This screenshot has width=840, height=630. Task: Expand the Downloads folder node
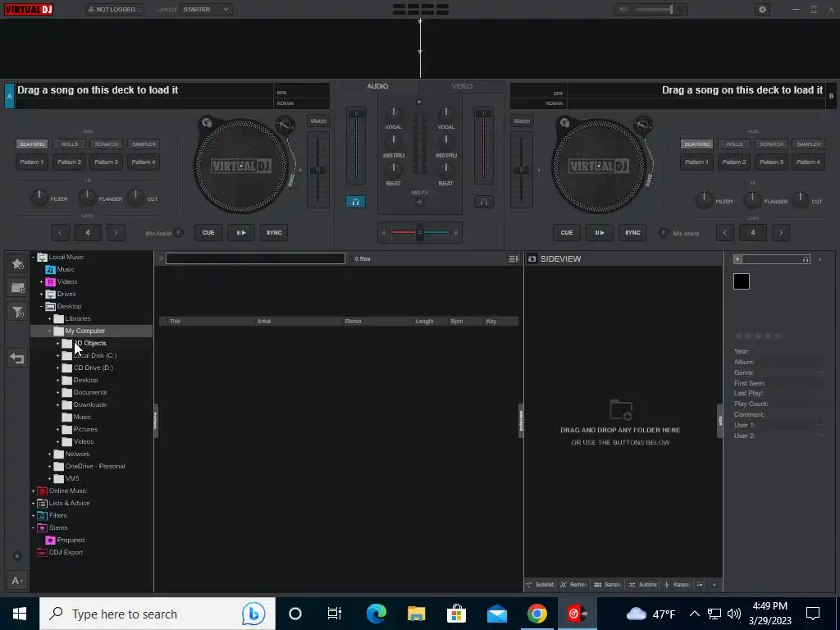click(x=58, y=405)
